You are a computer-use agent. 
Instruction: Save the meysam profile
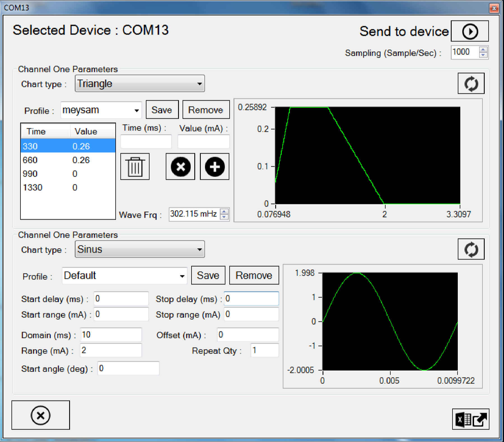(162, 110)
